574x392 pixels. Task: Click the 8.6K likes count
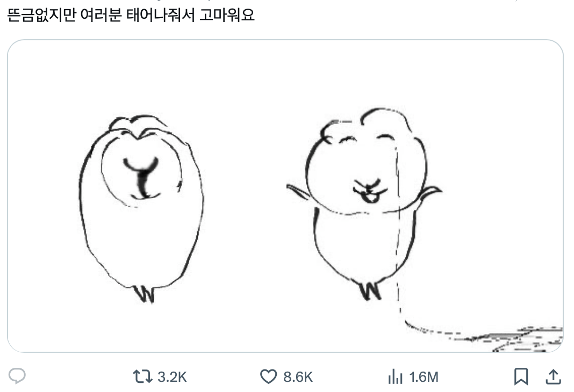click(x=298, y=377)
